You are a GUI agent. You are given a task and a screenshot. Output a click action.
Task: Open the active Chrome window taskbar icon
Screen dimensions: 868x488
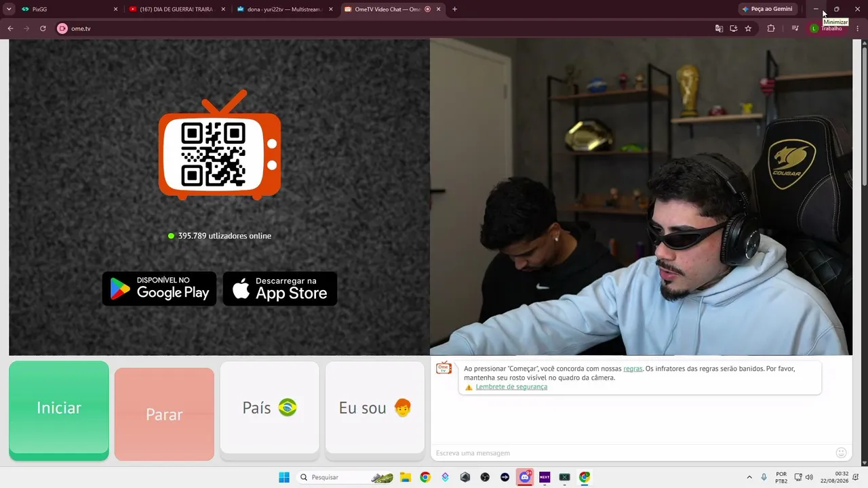tap(585, 477)
